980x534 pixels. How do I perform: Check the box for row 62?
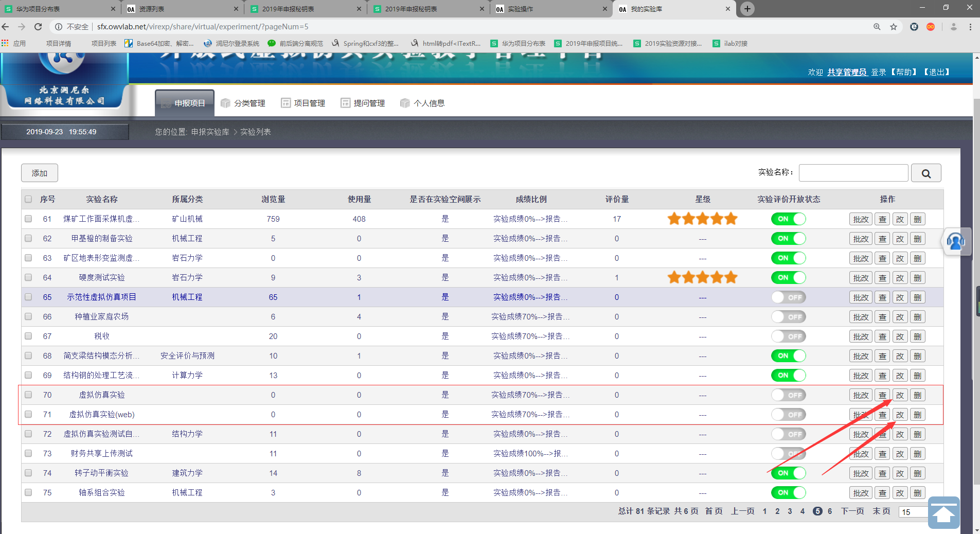coord(28,238)
